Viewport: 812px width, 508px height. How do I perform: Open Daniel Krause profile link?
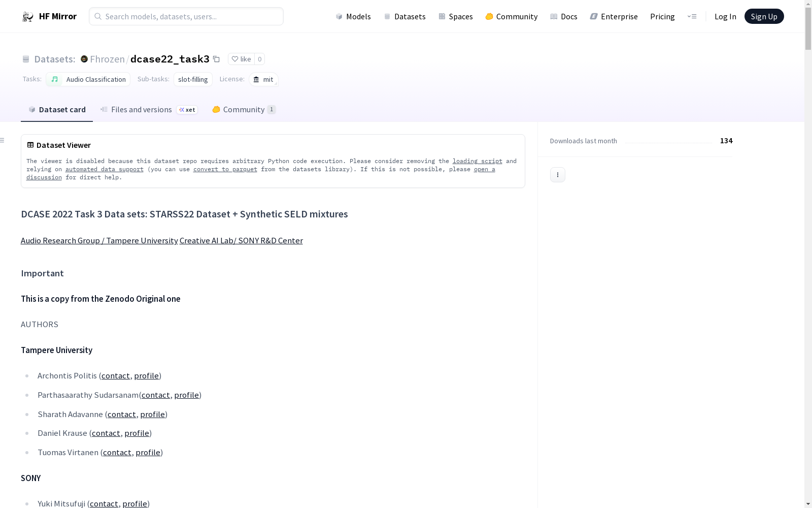click(x=137, y=433)
